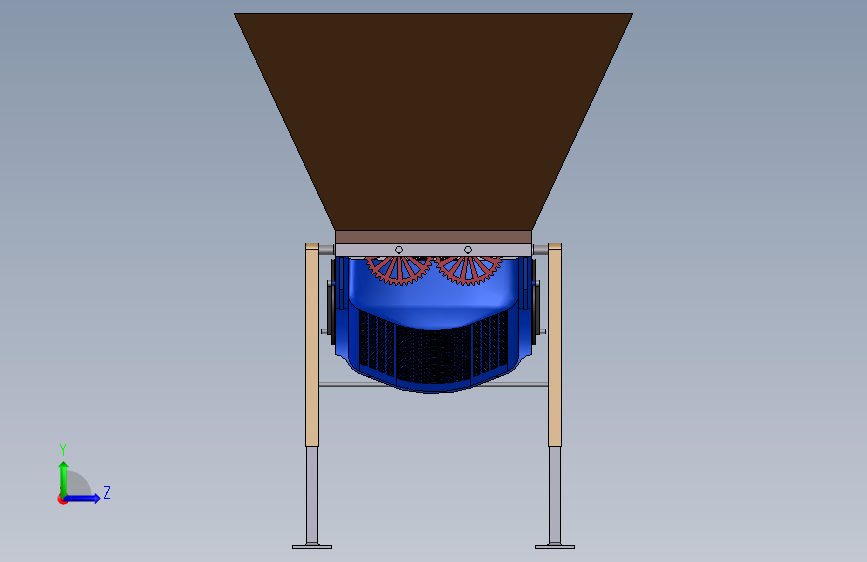Select the right bolt on the grey plate
Image resolution: width=867 pixels, height=562 pixels.
(x=468, y=250)
